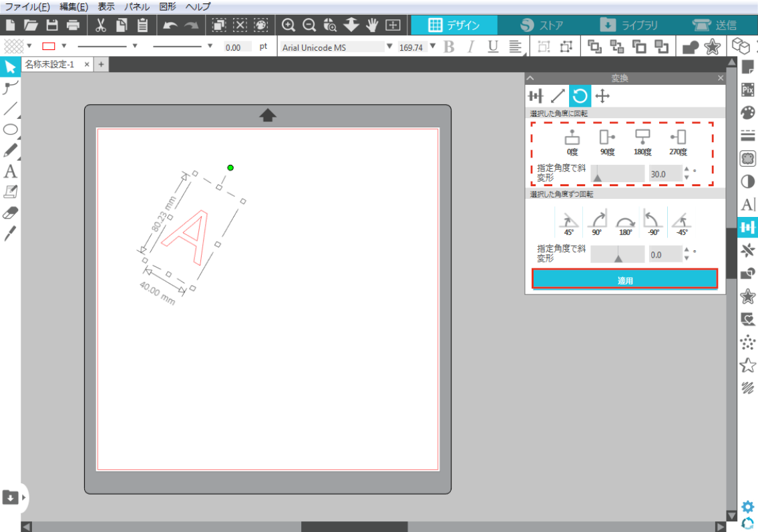
Task: Select the Text tool in left toolbar
Action: [x=10, y=172]
